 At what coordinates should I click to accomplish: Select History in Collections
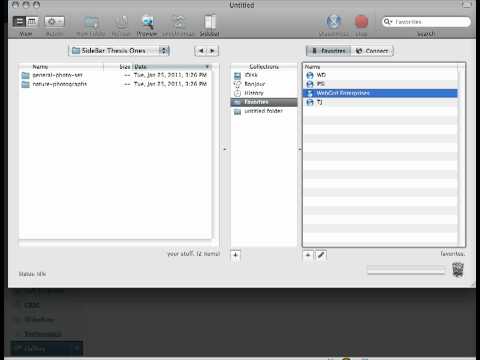coord(264,93)
